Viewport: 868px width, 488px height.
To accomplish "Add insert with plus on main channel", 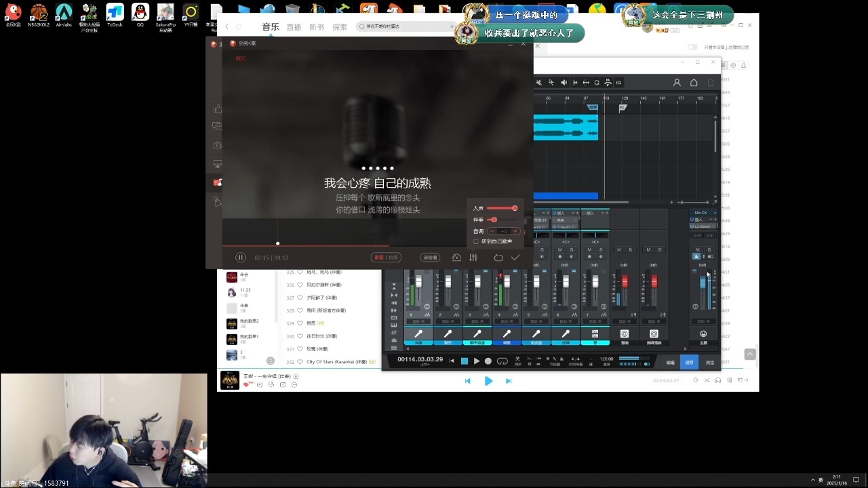I will click(x=715, y=220).
